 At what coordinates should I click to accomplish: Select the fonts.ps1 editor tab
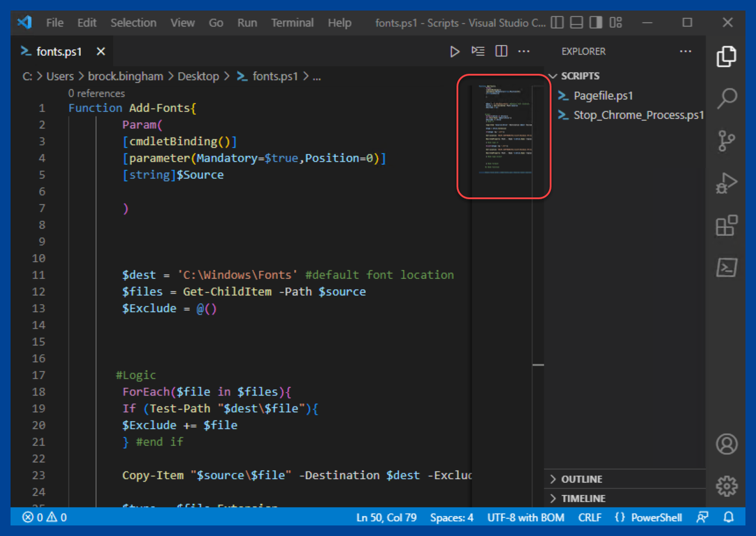[59, 52]
